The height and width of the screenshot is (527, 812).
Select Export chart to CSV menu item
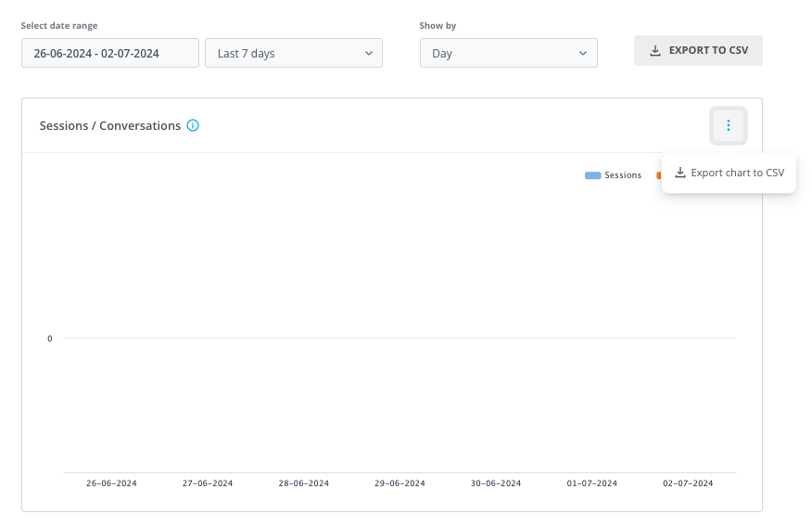coord(729,173)
